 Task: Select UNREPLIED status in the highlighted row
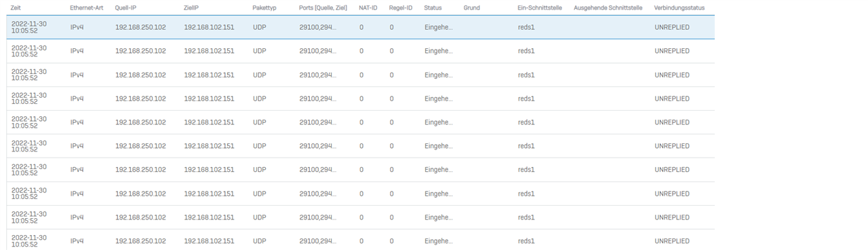click(x=672, y=27)
